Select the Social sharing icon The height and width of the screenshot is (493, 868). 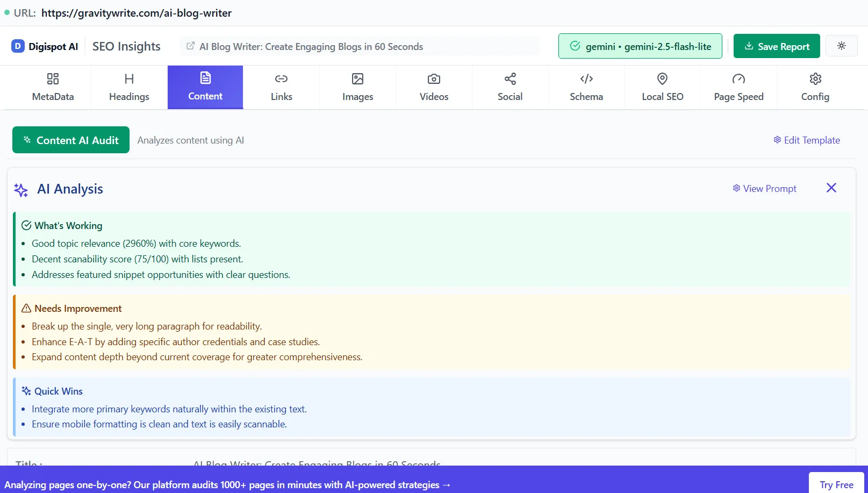[x=510, y=87]
